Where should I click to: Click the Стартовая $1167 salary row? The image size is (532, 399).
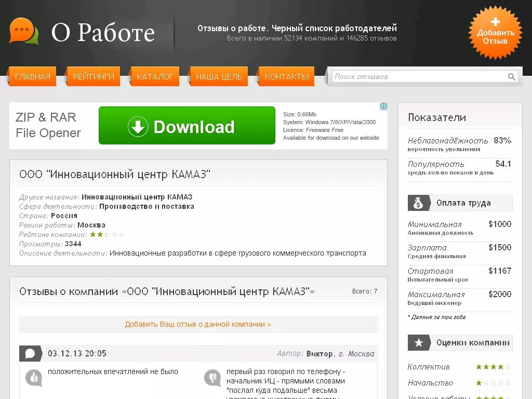click(460, 275)
